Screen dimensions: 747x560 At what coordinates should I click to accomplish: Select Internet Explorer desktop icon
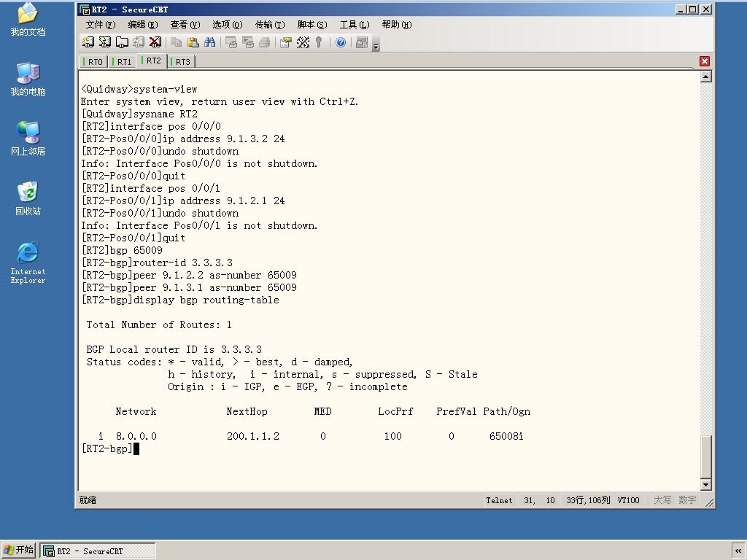(x=28, y=262)
